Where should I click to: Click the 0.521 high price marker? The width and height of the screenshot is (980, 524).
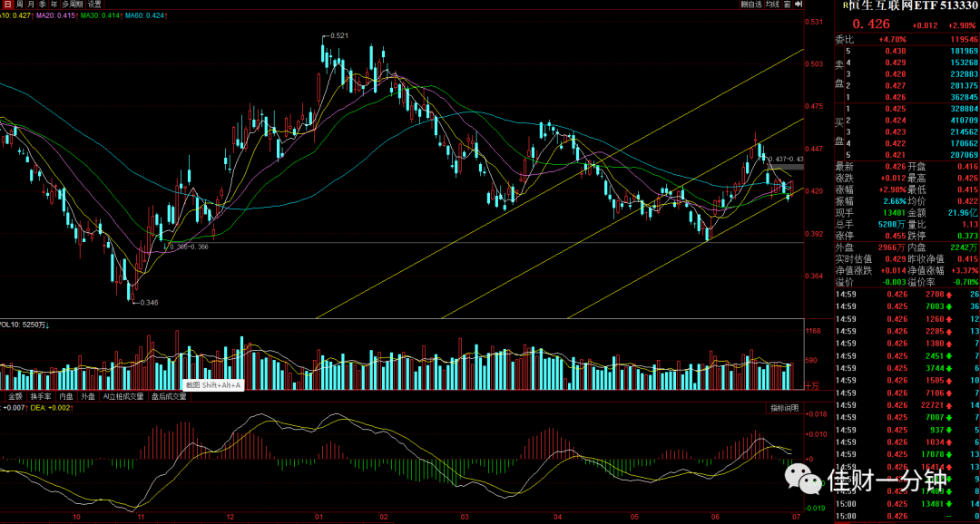338,35
